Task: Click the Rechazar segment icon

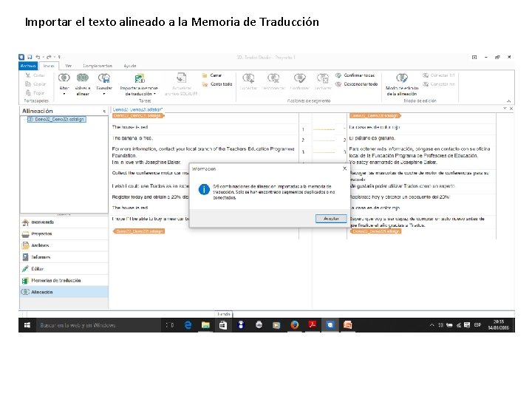Action: 323,78
